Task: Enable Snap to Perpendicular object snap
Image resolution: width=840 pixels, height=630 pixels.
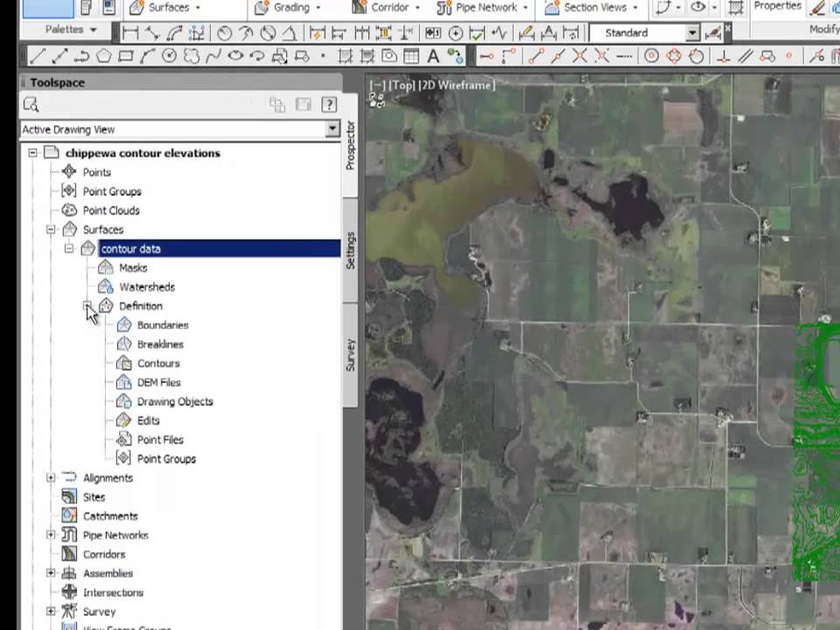Action: [724, 56]
